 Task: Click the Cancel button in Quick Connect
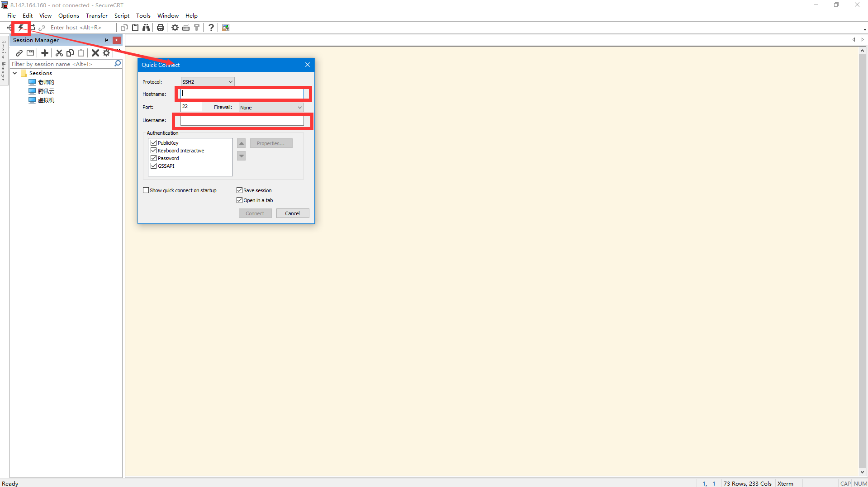292,213
